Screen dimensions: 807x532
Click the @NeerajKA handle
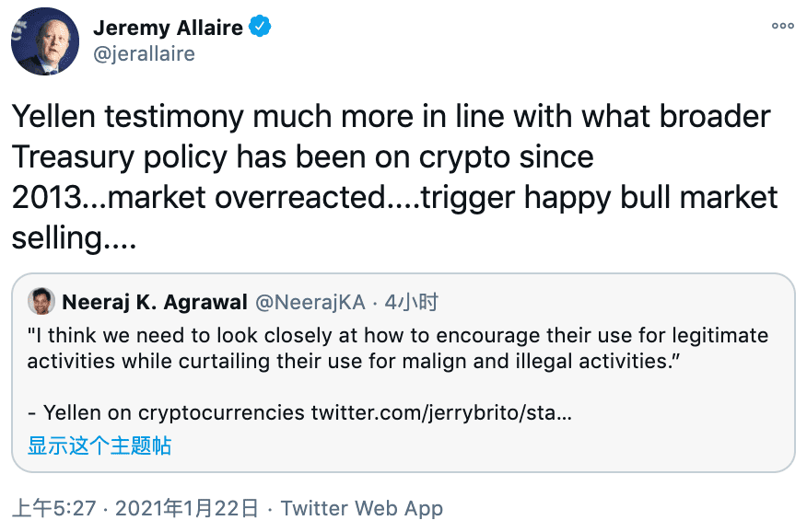(x=310, y=302)
